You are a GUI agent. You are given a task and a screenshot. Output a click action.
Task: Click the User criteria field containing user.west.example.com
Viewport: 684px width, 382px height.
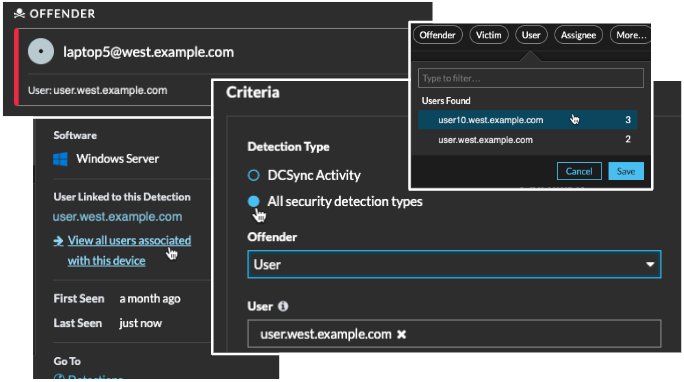[x=454, y=334]
